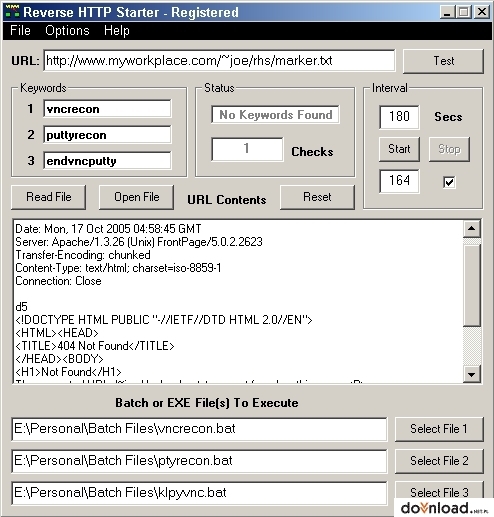
Task: Click keyword 3 field containing endvncputty
Action: 107,161
